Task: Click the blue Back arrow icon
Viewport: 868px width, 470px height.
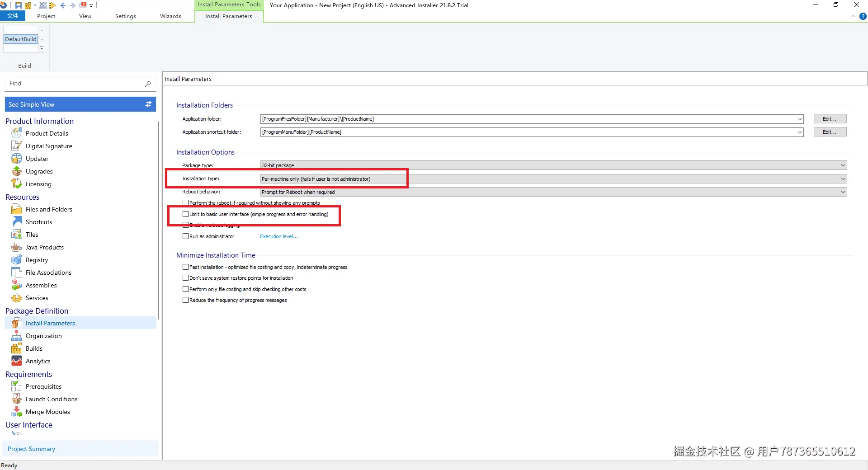Action: [x=63, y=5]
